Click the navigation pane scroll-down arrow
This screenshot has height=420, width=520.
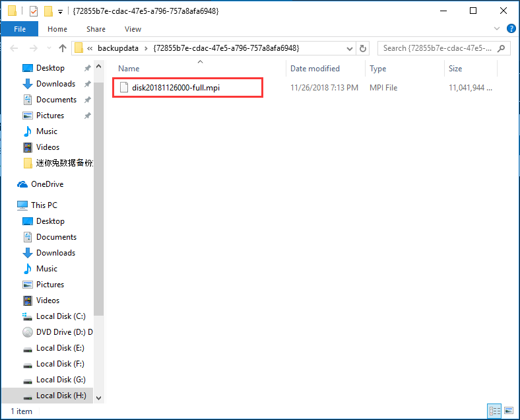coord(98,398)
